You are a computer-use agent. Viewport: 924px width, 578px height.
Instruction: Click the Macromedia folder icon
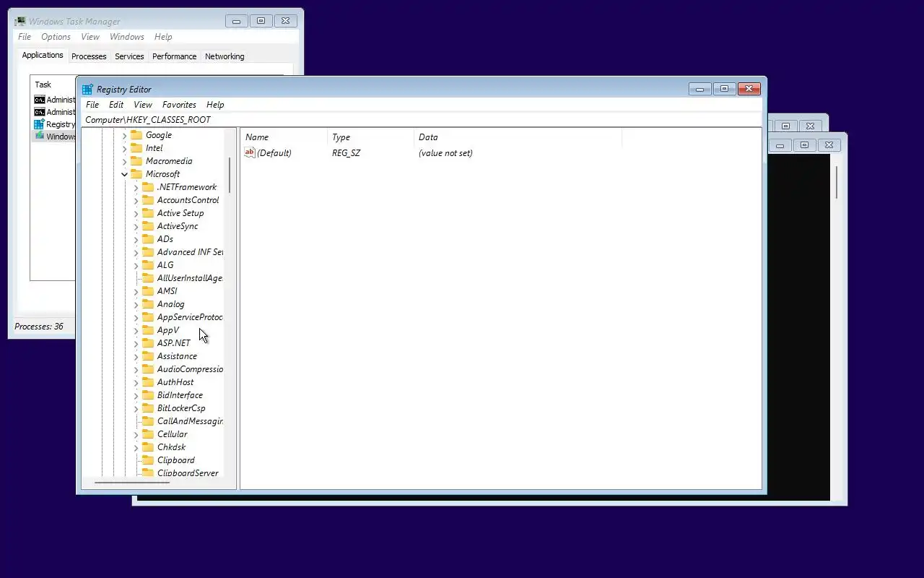tap(136, 161)
